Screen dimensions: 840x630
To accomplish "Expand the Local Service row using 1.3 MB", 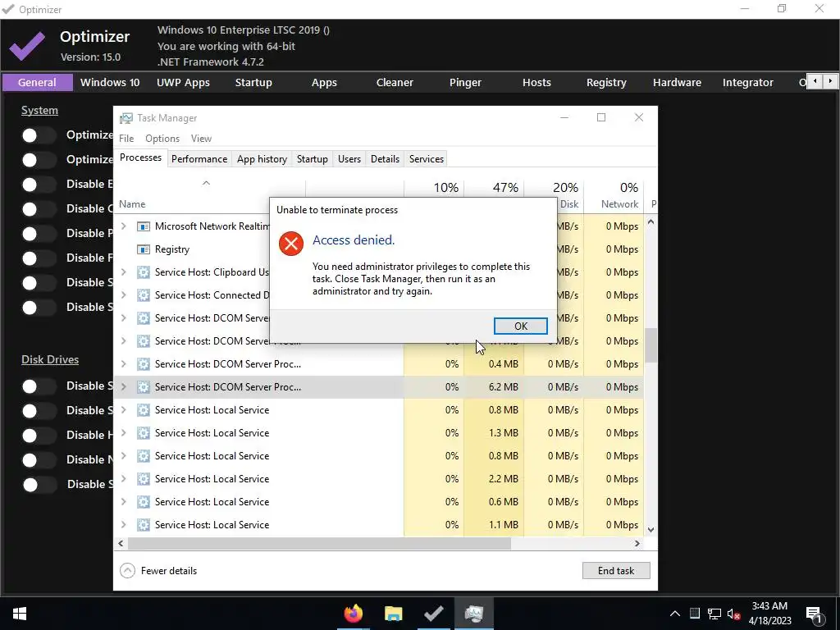I will coord(124,433).
